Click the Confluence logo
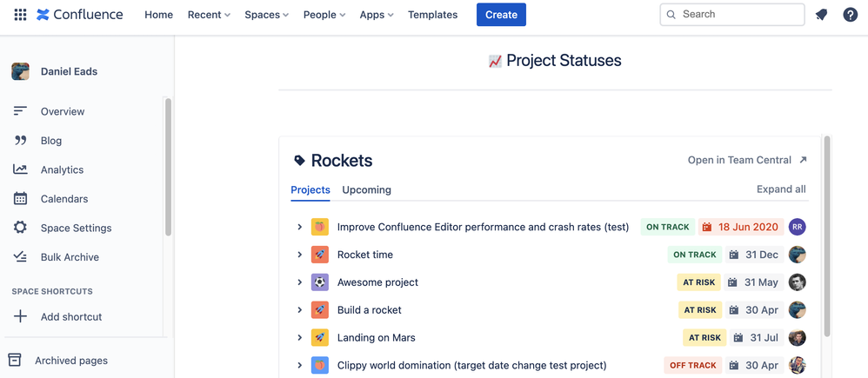The image size is (868, 378). (x=80, y=15)
